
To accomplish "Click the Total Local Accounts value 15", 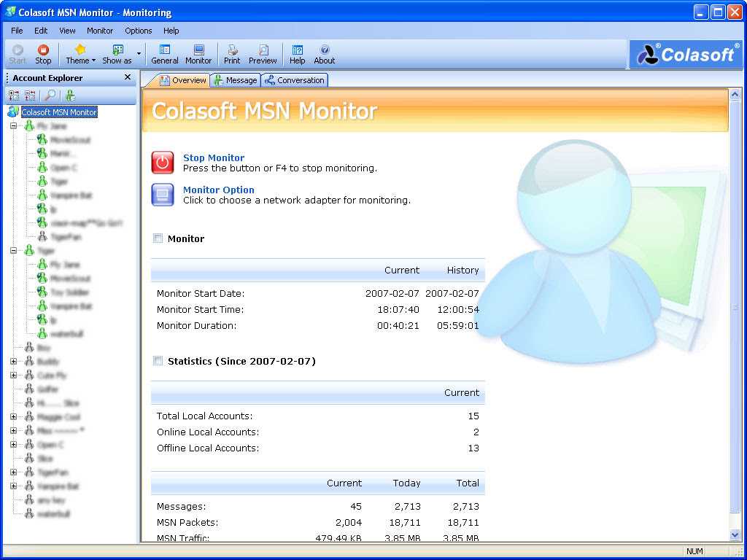I will [x=473, y=416].
